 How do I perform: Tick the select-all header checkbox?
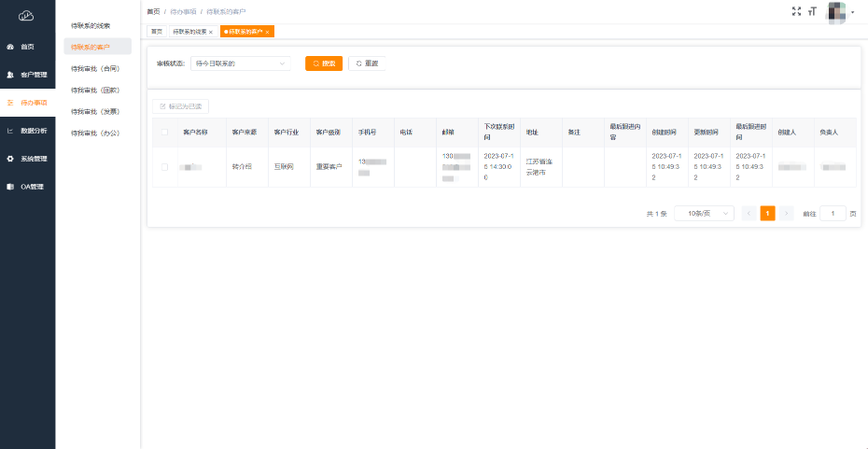164,133
